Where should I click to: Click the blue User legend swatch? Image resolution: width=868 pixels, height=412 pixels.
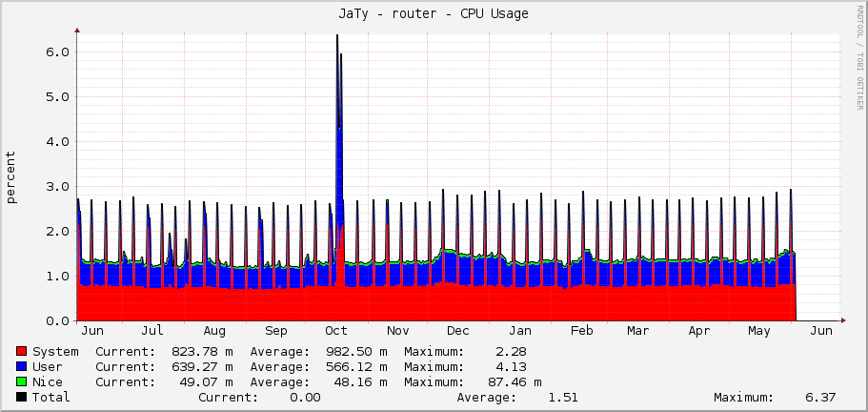[22, 366]
